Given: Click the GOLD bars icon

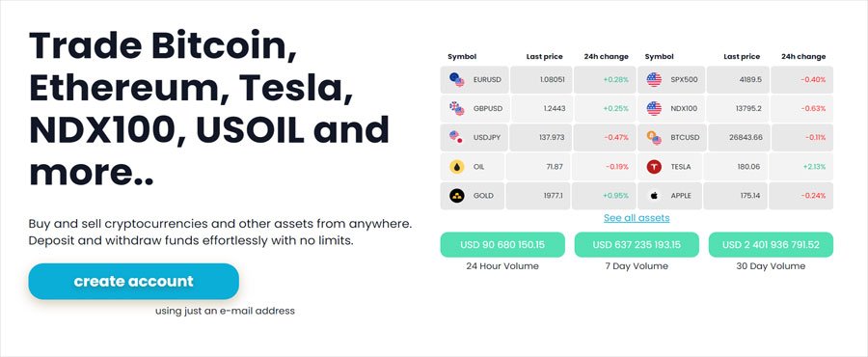Looking at the screenshot, I should coord(457,195).
